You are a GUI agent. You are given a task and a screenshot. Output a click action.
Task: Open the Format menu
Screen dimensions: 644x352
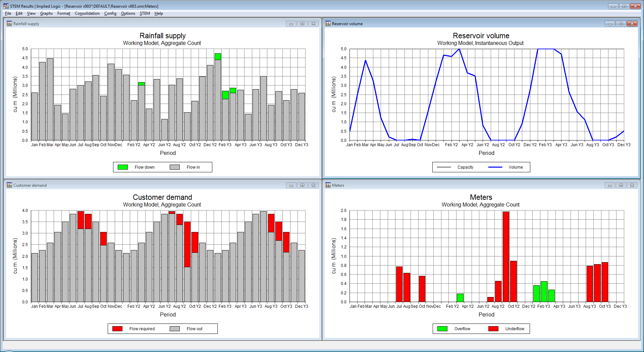coord(64,13)
